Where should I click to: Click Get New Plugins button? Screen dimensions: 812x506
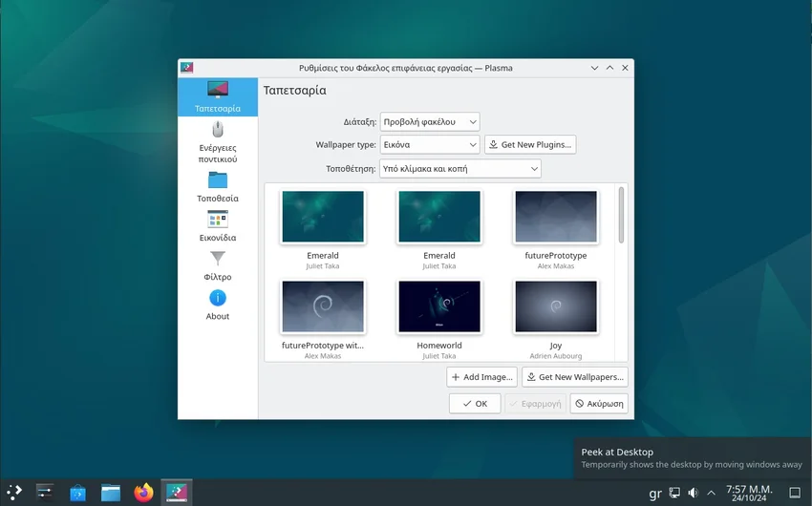tap(530, 145)
